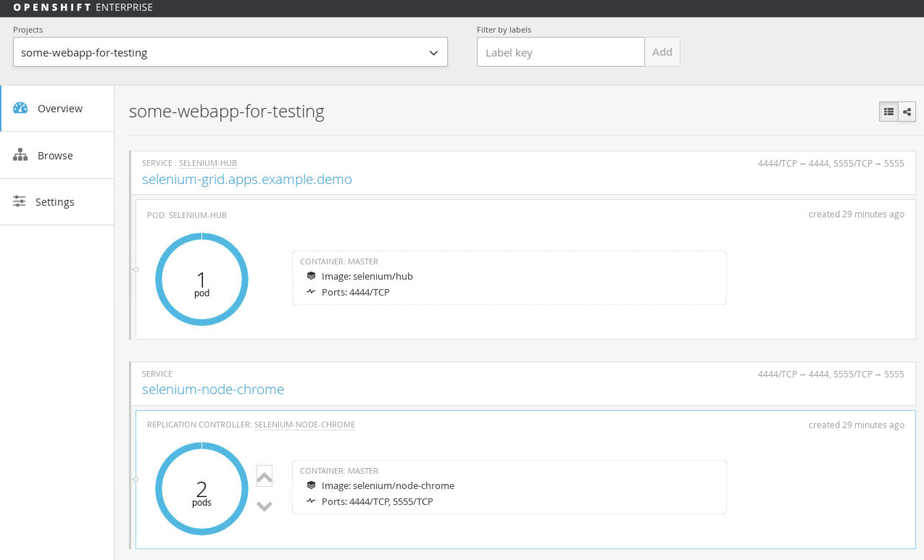Click the Overview dashboard gauge icon
The image size is (924, 560).
[20, 108]
